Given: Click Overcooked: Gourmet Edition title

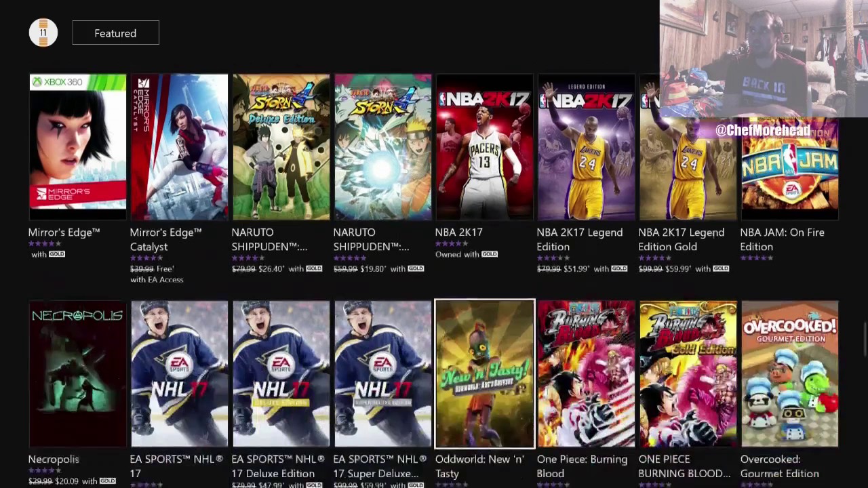Looking at the screenshot, I should (x=780, y=466).
